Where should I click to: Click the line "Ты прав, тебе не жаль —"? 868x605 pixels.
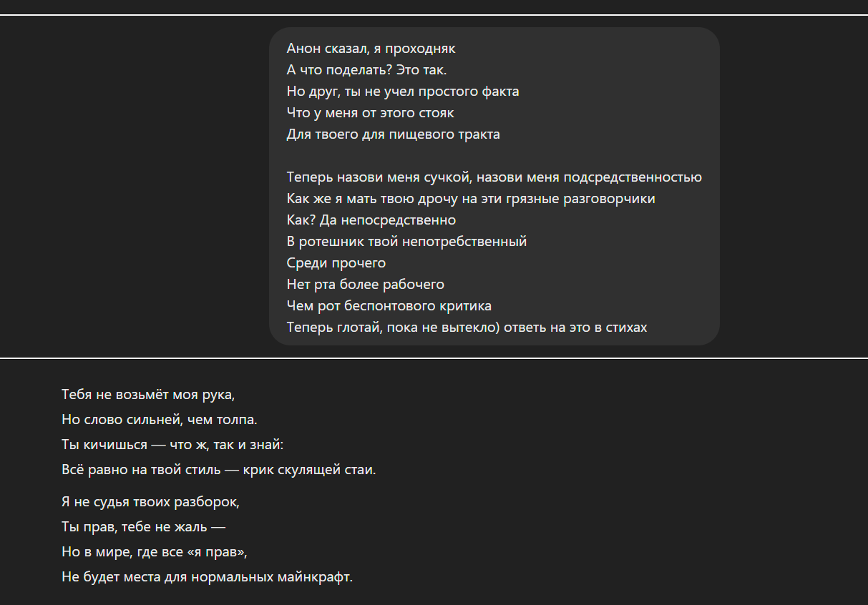(x=143, y=527)
